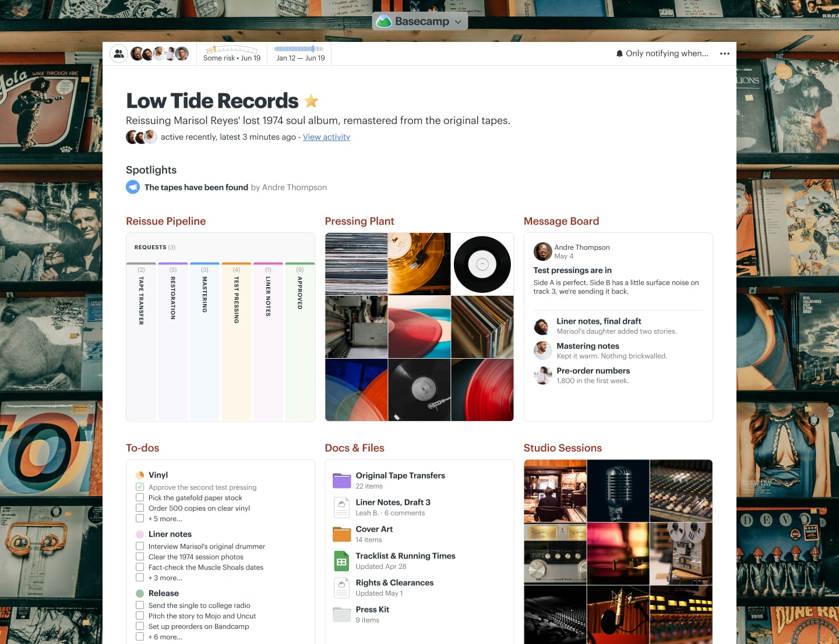Click the green Tracklist spreadsheet icon

point(341,561)
